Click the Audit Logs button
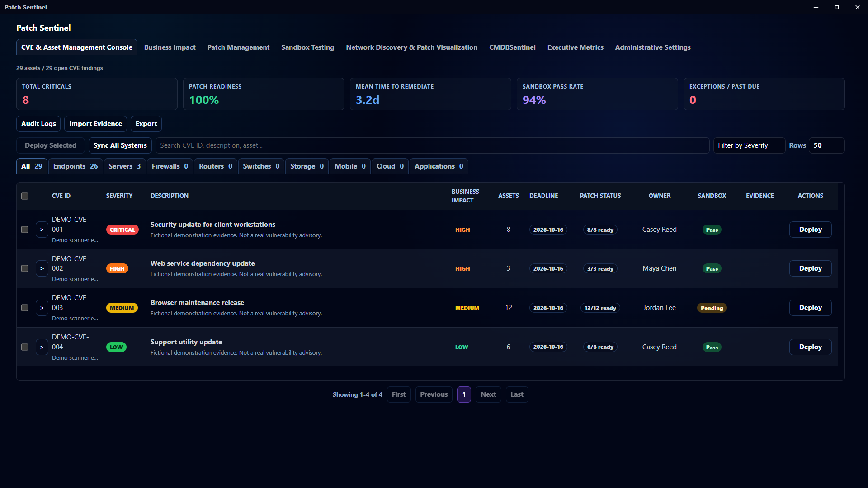Image resolution: width=868 pixels, height=488 pixels. pos(38,124)
